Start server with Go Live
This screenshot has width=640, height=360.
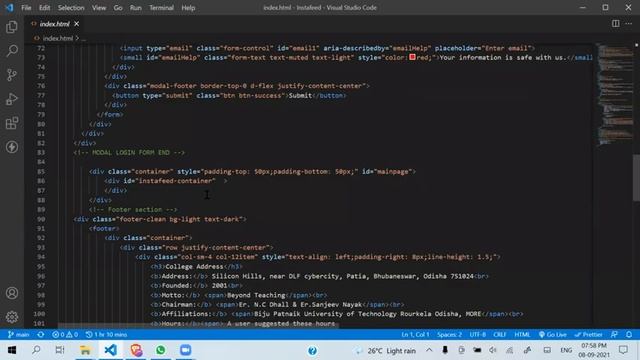[552, 335]
